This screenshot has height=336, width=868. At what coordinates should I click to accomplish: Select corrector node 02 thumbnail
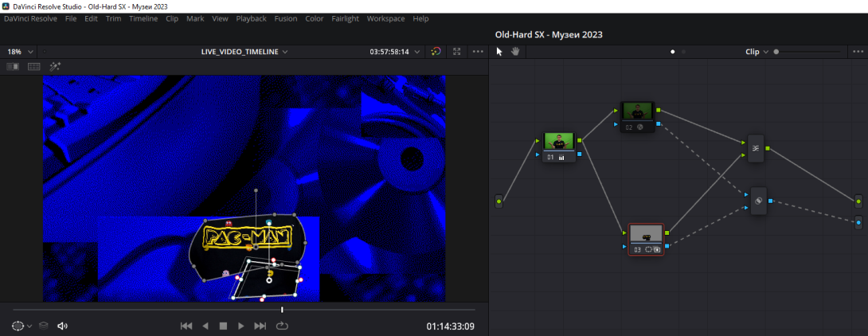pyautogui.click(x=638, y=111)
